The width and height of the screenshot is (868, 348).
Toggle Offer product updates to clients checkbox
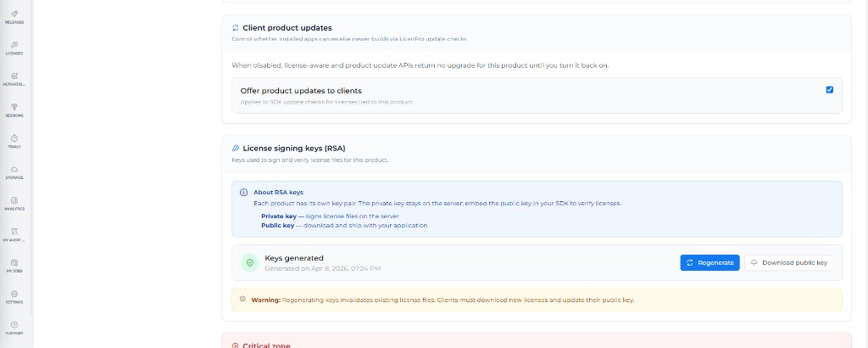(x=829, y=90)
